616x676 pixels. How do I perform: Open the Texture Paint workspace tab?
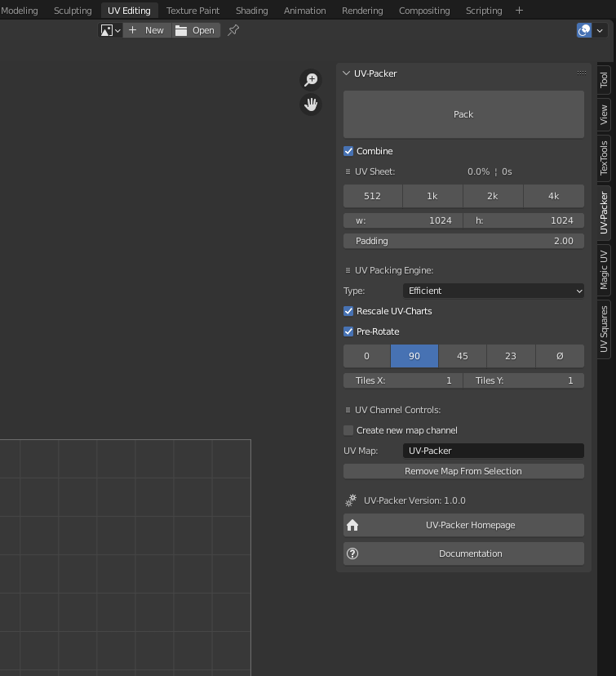point(193,11)
